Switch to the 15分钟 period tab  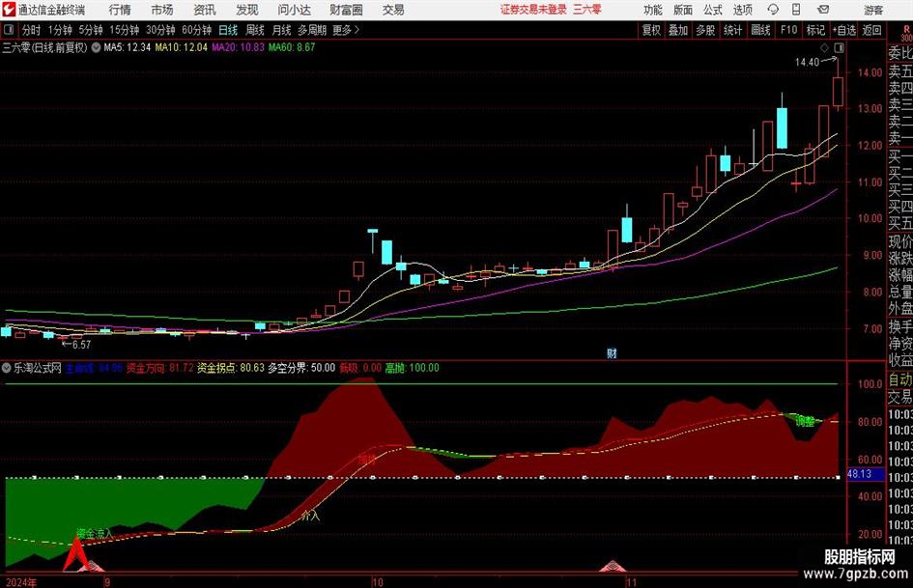pos(125,30)
